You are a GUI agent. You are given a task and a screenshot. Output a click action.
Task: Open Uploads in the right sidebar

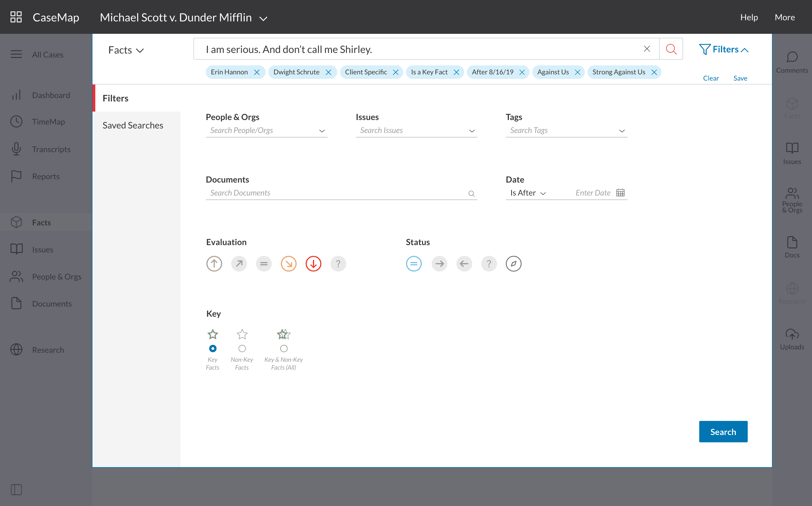(x=792, y=339)
